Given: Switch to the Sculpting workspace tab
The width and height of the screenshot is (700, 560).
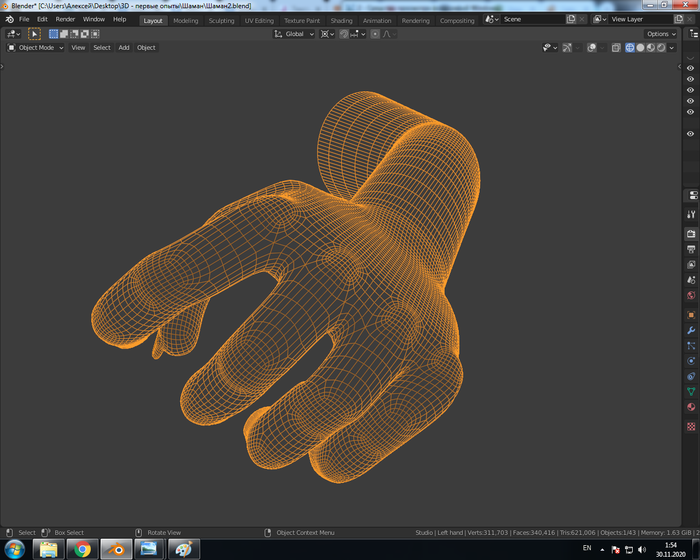Looking at the screenshot, I should (x=221, y=20).
